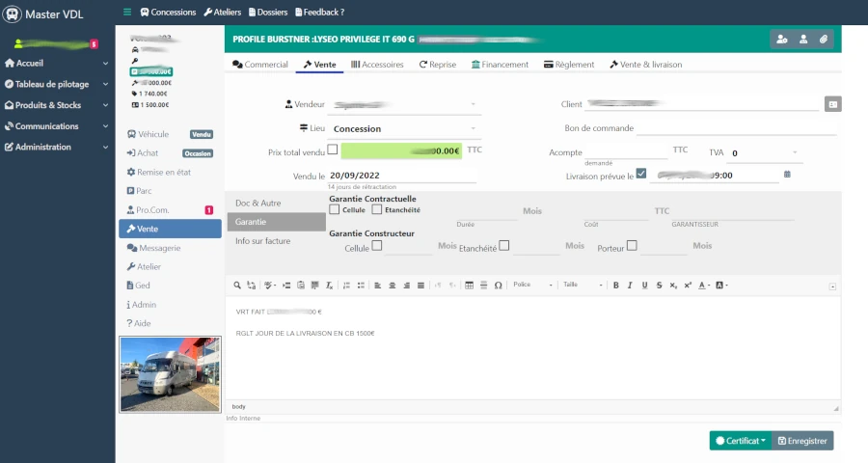Screen dimensions: 868x463
Task: Apply bold formatting in the editor
Action: 616,286
